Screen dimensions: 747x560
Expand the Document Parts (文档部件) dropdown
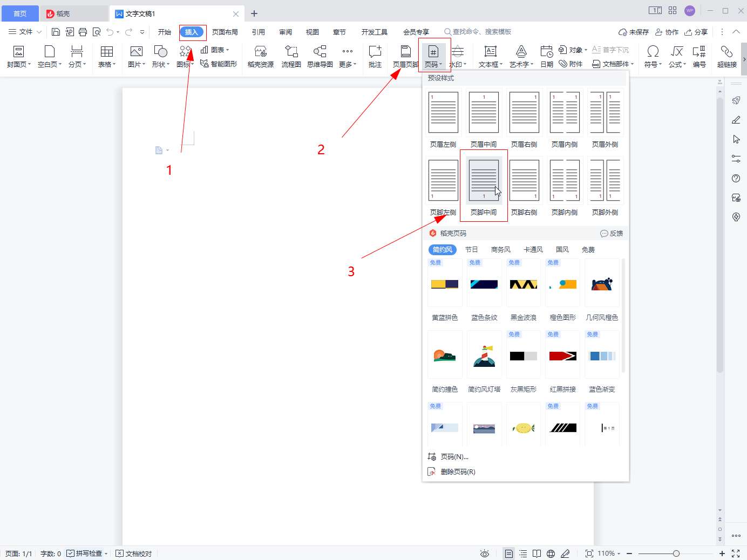click(x=613, y=64)
